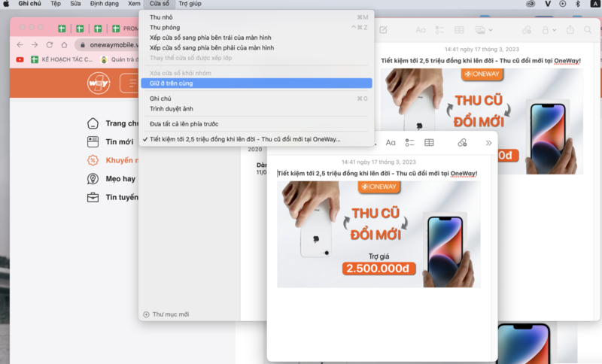Viewport: 602px width, 364px height.
Task: Open lock note dropdown in back Notes window
Action: tap(549, 30)
